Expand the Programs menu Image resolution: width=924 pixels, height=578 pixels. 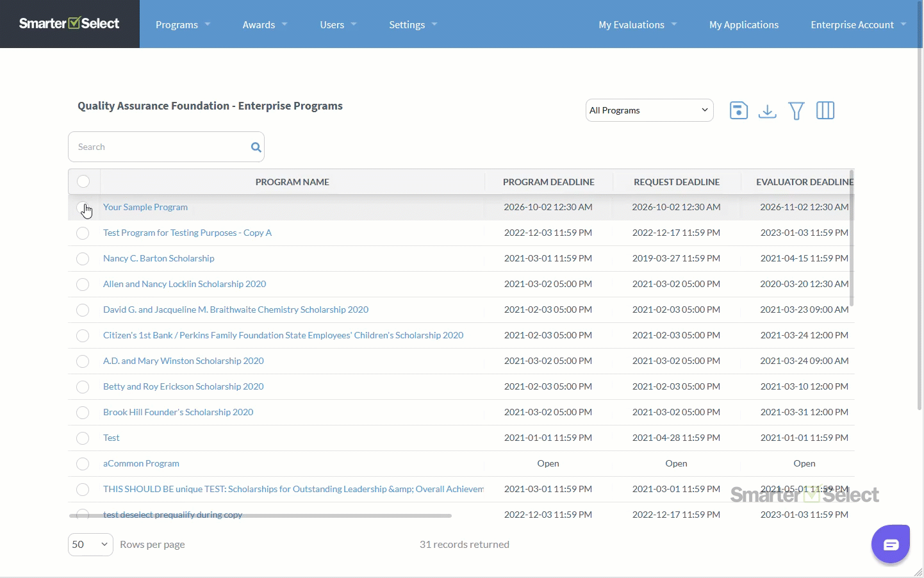(183, 24)
